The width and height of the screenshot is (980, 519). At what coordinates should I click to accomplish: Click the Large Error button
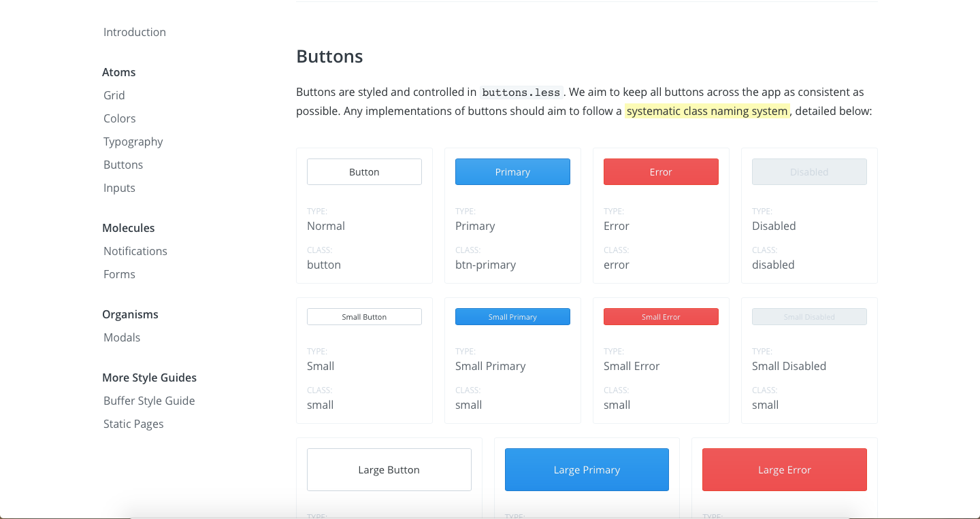(x=784, y=470)
